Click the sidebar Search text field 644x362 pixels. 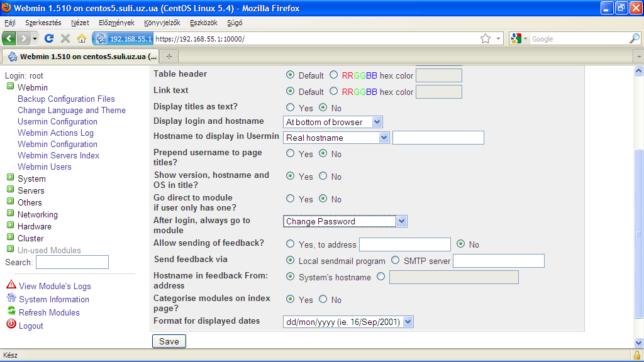pos(72,262)
